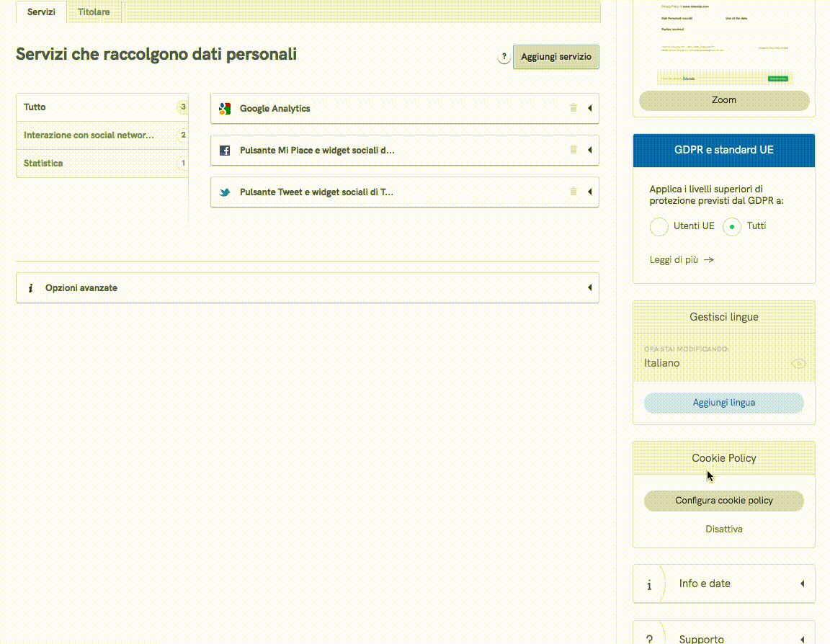Expand the Opzioni avanzate section
The image size is (830, 644).
589,288
